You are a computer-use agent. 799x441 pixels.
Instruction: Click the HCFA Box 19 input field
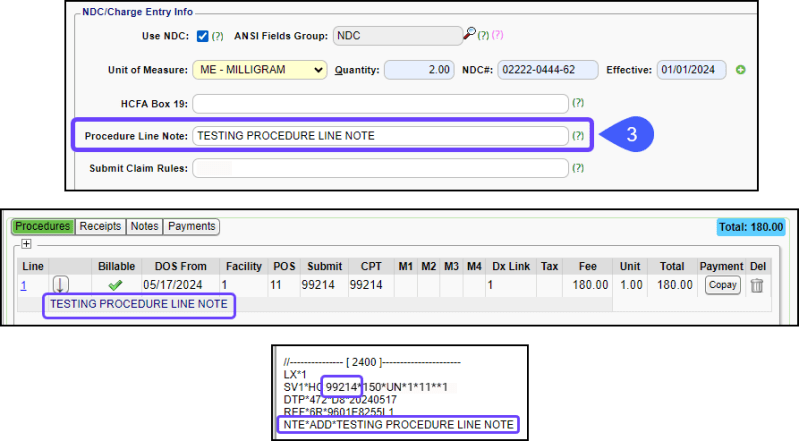[x=380, y=104]
